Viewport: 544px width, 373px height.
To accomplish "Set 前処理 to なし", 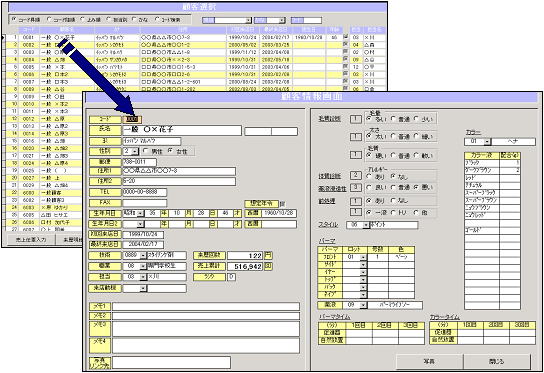I will pyautogui.click(x=393, y=201).
